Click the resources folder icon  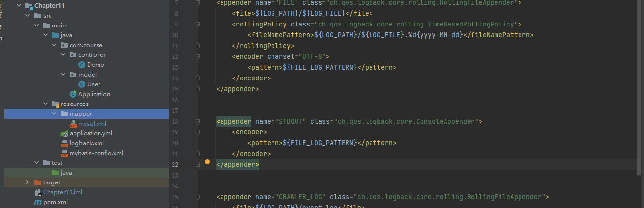point(55,104)
